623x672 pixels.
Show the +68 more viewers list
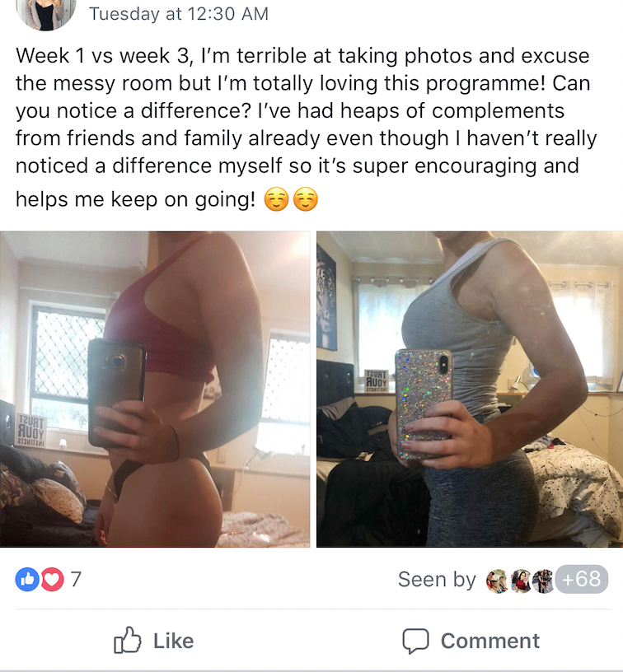(x=582, y=580)
